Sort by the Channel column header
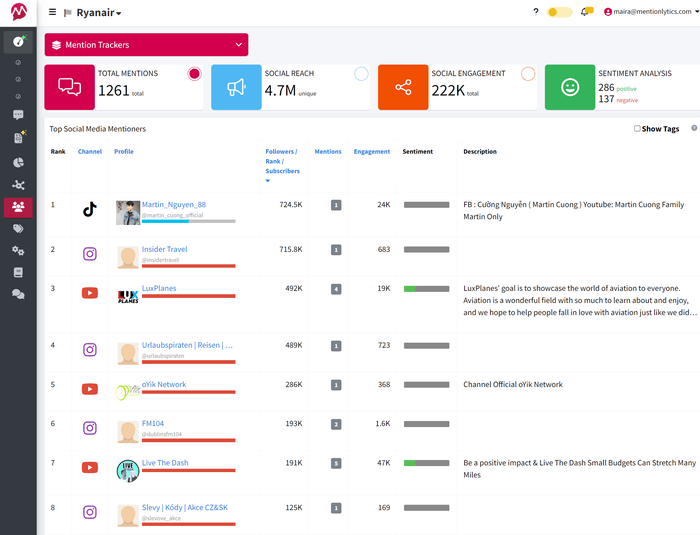 pos(90,151)
